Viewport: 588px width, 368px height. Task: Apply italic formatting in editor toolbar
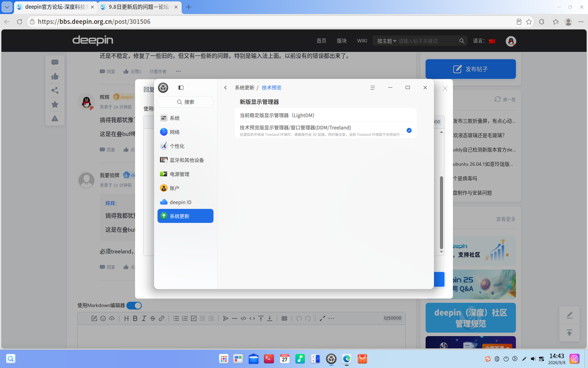click(144, 319)
